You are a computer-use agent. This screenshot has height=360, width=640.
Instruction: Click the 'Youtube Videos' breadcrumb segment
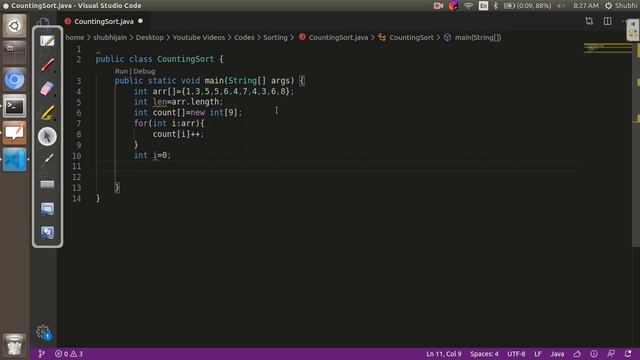(198, 38)
